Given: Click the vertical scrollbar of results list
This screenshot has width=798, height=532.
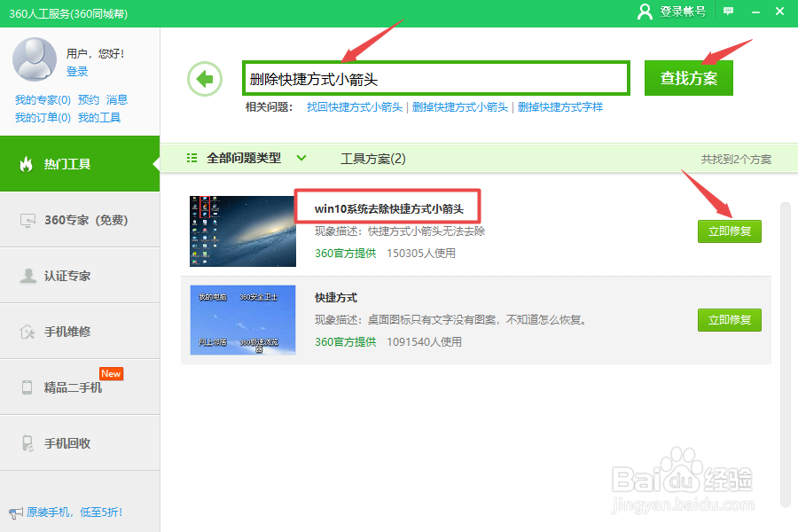Looking at the screenshot, I should click(786, 355).
